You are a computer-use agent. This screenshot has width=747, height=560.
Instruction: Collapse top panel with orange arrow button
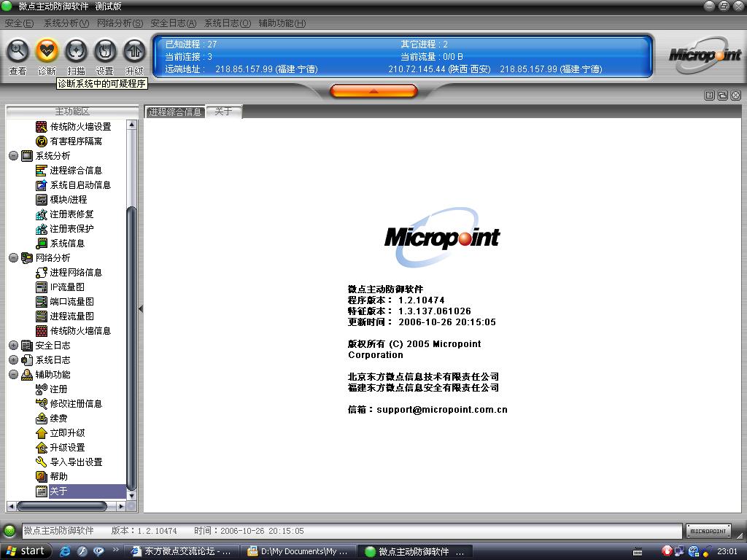coord(374,90)
